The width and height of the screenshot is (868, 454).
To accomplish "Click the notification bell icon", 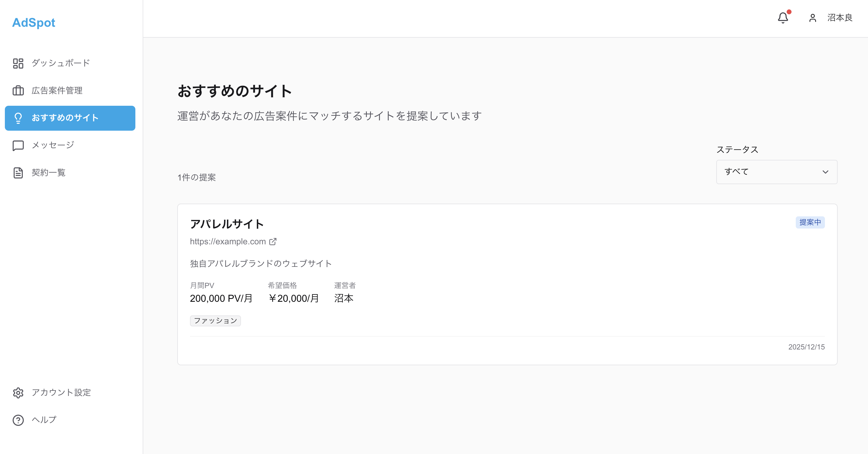I will (783, 18).
